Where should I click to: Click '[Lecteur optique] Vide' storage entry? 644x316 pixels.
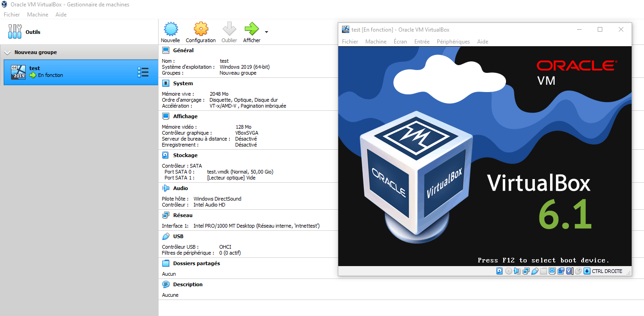pos(231,178)
